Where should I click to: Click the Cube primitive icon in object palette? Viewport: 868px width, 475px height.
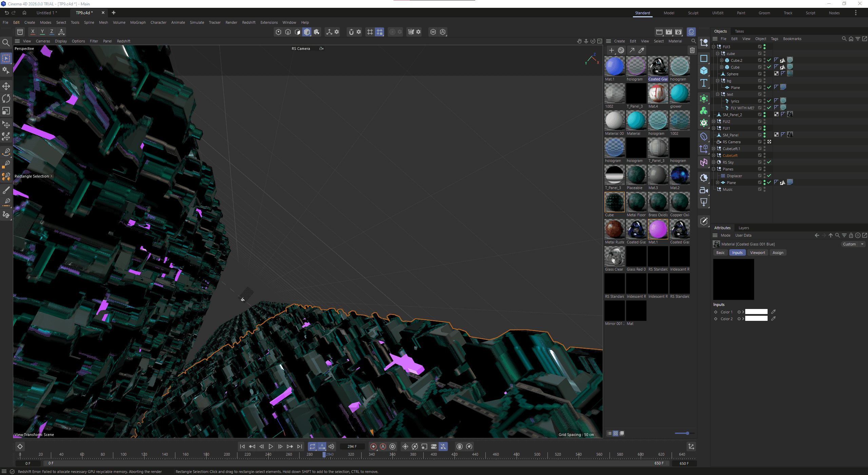(704, 71)
